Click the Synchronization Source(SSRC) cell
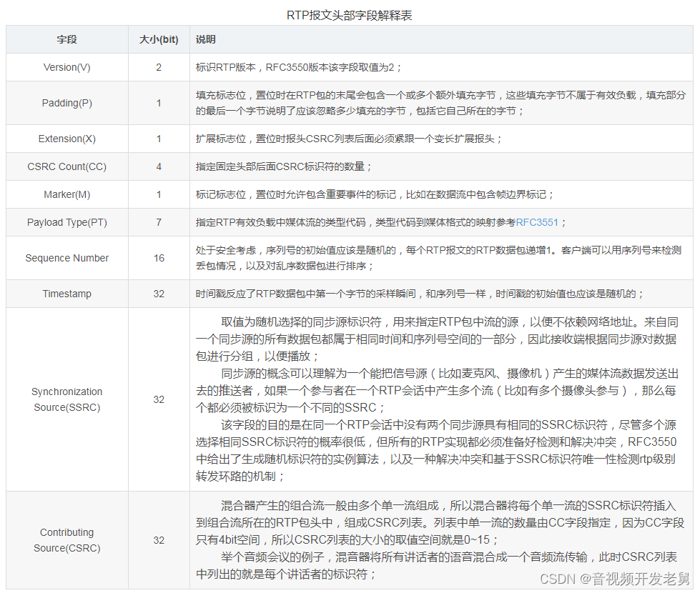The height and width of the screenshot is (593, 700). point(67,399)
